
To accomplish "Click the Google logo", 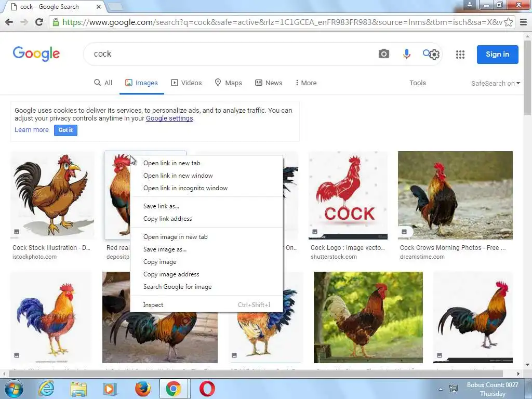I will point(36,54).
